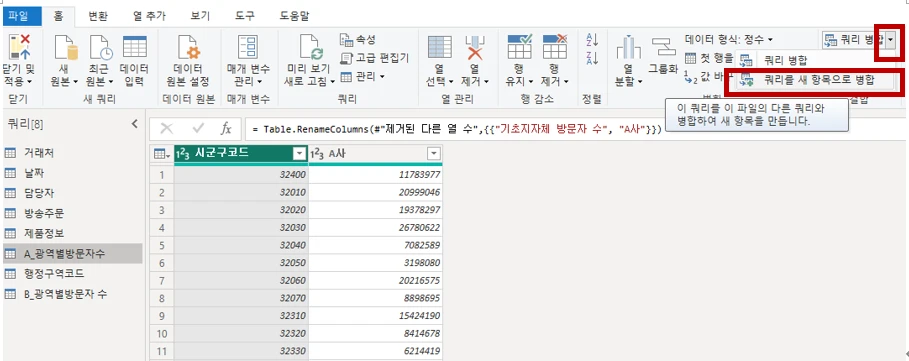Open the table menu icon in the grid corner
The width and height of the screenshot is (909, 361).
pos(161,154)
